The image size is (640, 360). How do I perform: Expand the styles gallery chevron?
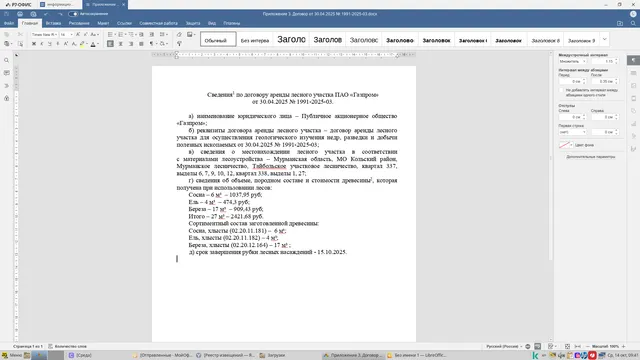point(604,40)
